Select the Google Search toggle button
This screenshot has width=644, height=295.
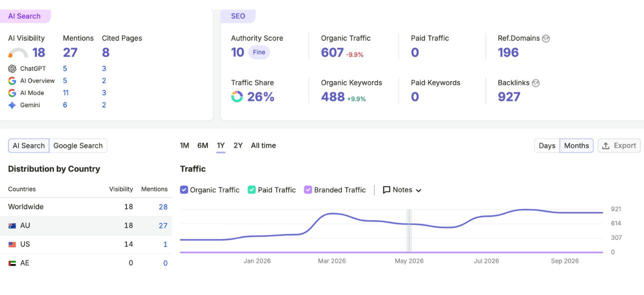point(78,145)
